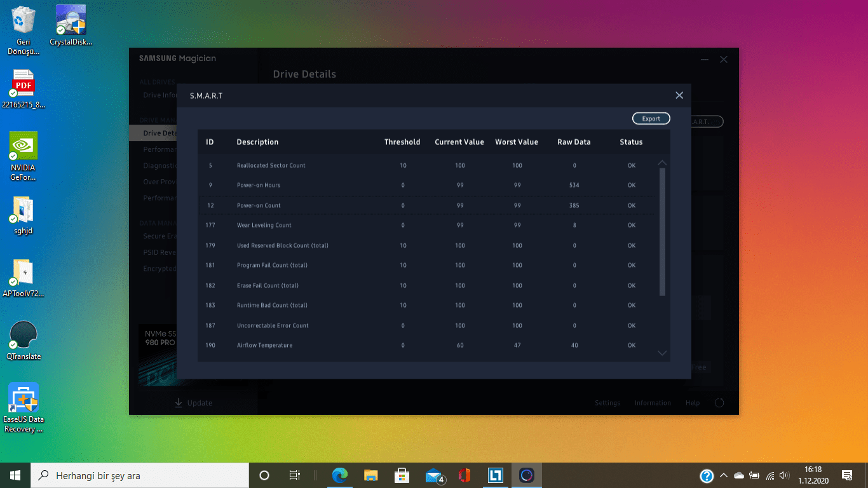Click the blue question mark tray icon
This screenshot has height=488, width=868.
coord(707,475)
